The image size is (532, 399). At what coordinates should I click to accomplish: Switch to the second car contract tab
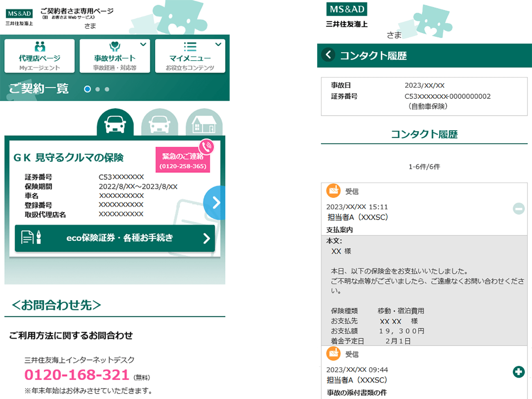tap(160, 122)
